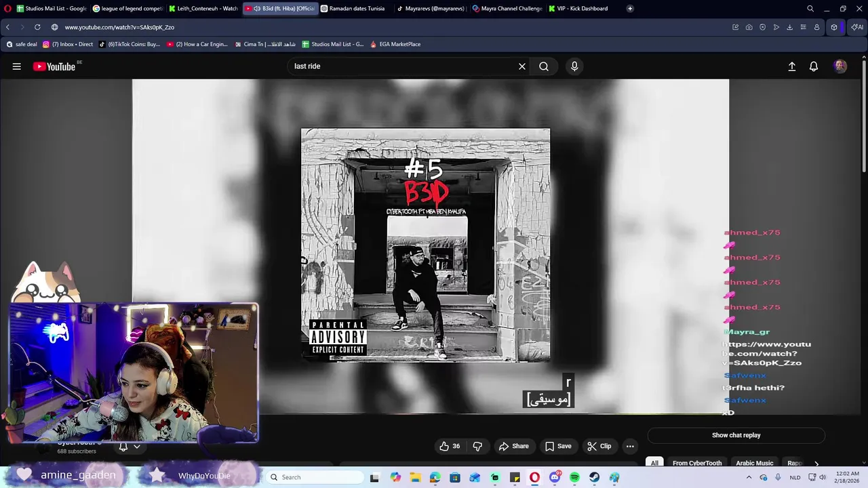
Task: Switch to the 'Leith_Conteneuh - Watch' tab
Action: click(204, 8)
